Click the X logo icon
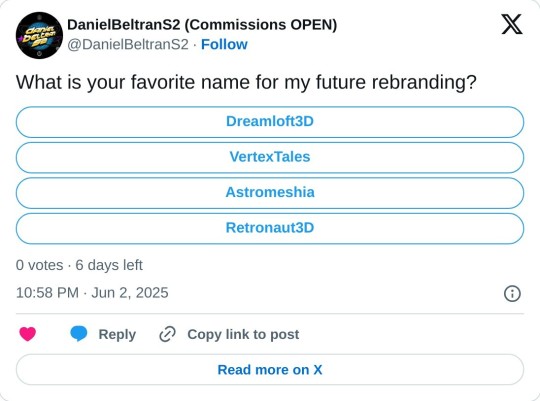The image size is (540, 401). pyautogui.click(x=512, y=24)
